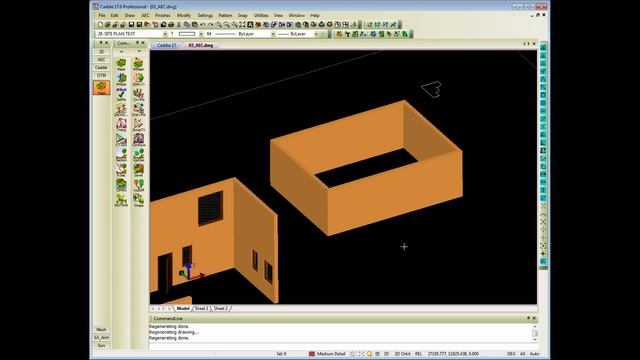Select the DTM palette tab
This screenshot has width=640, height=360.
click(101, 76)
